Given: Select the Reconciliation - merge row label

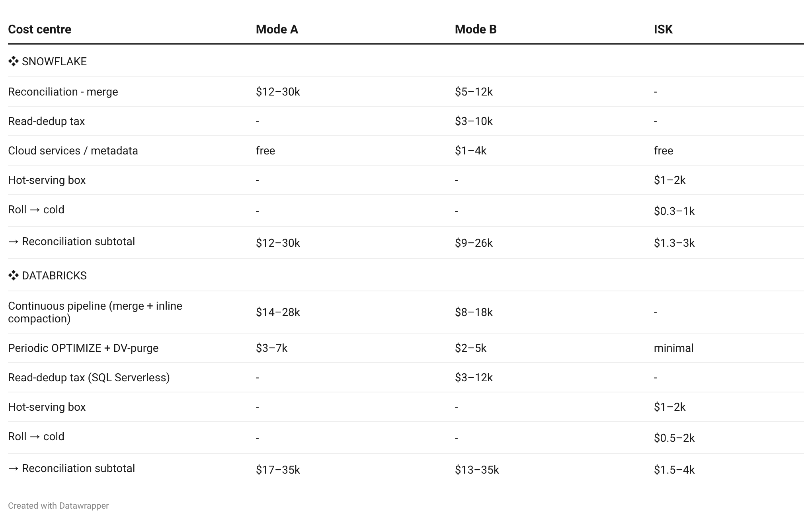Looking at the screenshot, I should click(63, 92).
